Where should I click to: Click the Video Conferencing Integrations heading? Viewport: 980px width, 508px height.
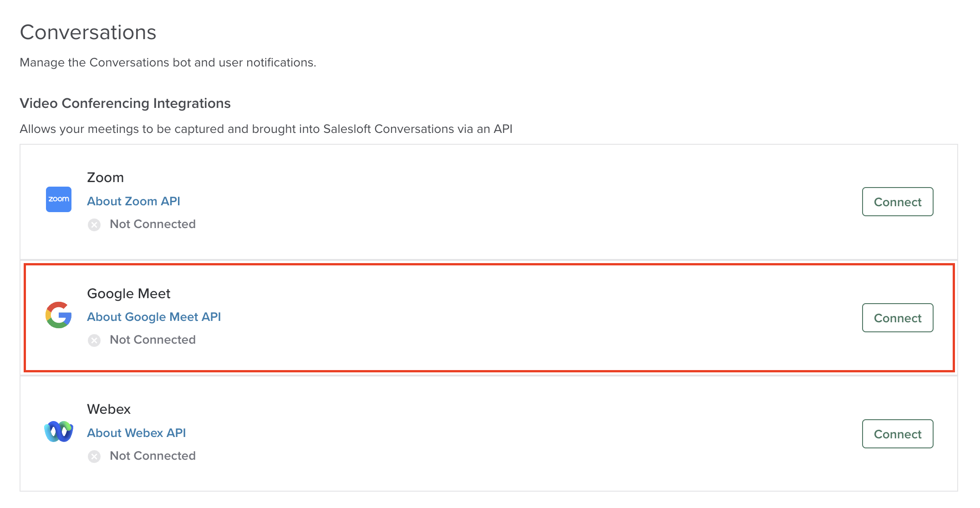(125, 103)
